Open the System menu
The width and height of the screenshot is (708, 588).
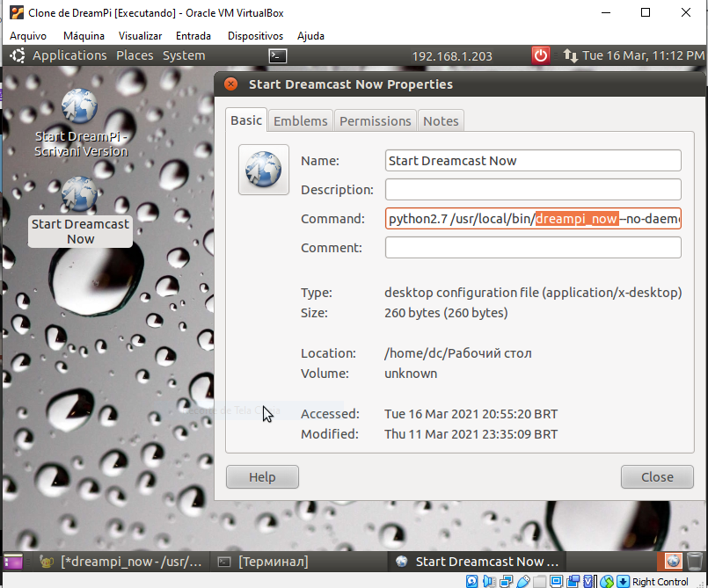pos(184,55)
